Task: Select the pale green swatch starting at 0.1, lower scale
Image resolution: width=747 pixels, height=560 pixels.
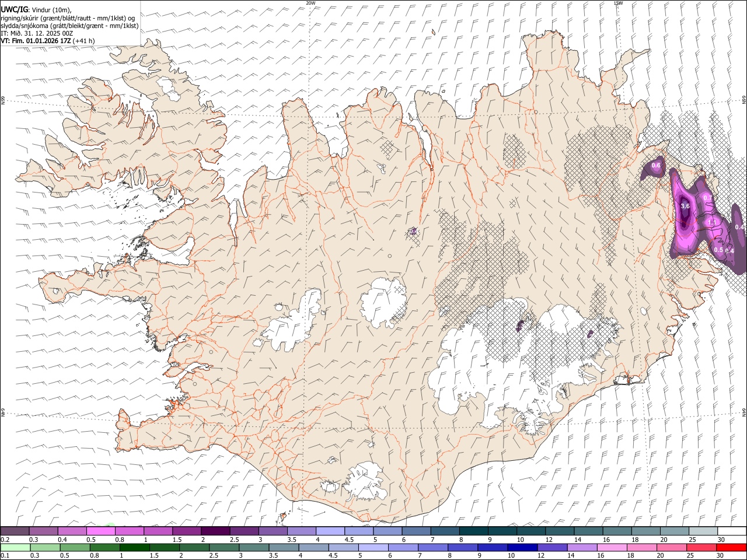Action: [15, 548]
